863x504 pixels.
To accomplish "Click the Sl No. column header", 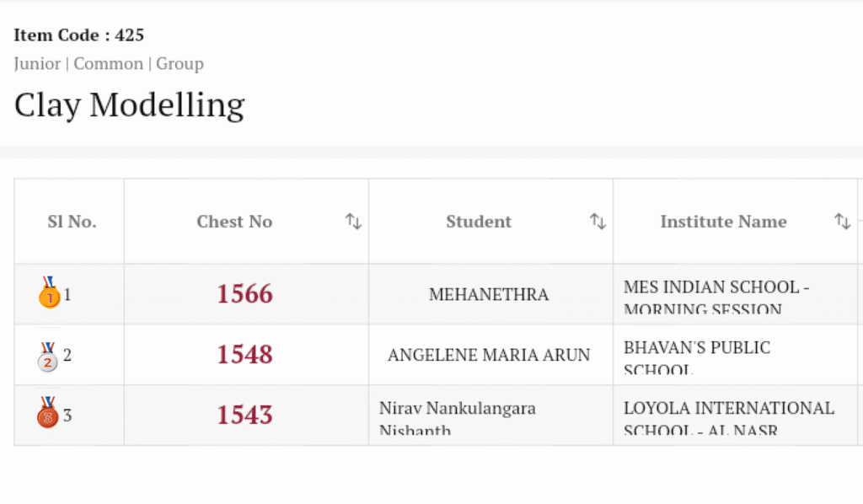I will click(72, 222).
